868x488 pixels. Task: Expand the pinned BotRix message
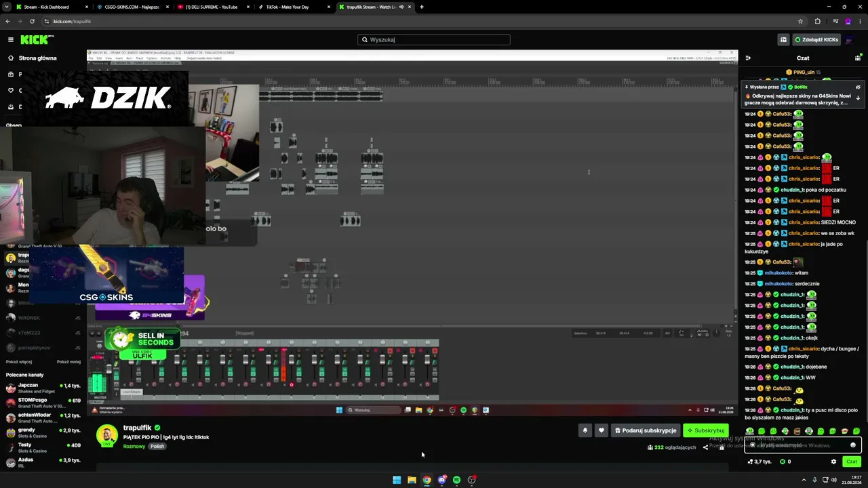[858, 98]
